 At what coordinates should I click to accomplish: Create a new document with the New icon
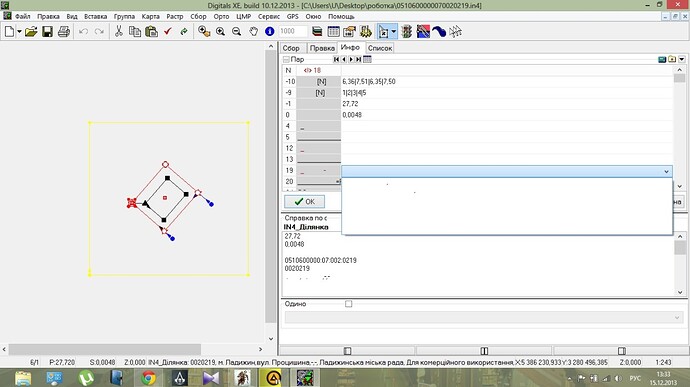pyautogui.click(x=9, y=32)
